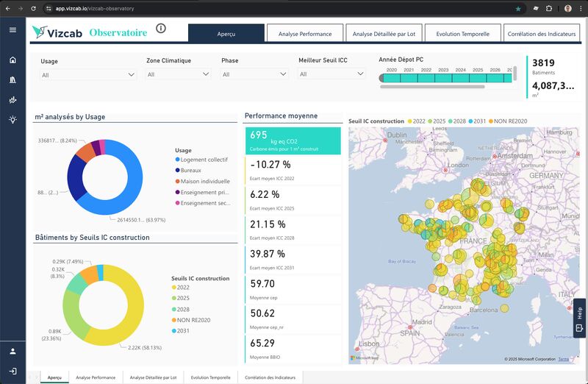Switch to Analyse Performance top tab
Viewport: 588px width, 384px height.
(304, 34)
